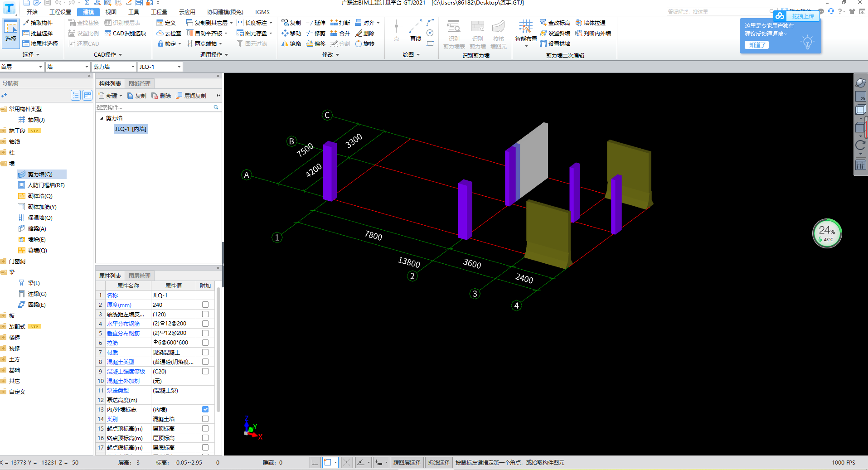Collapse the 剪力墙 tree node
Viewport: 868px width, 470px height.
tap(102, 118)
